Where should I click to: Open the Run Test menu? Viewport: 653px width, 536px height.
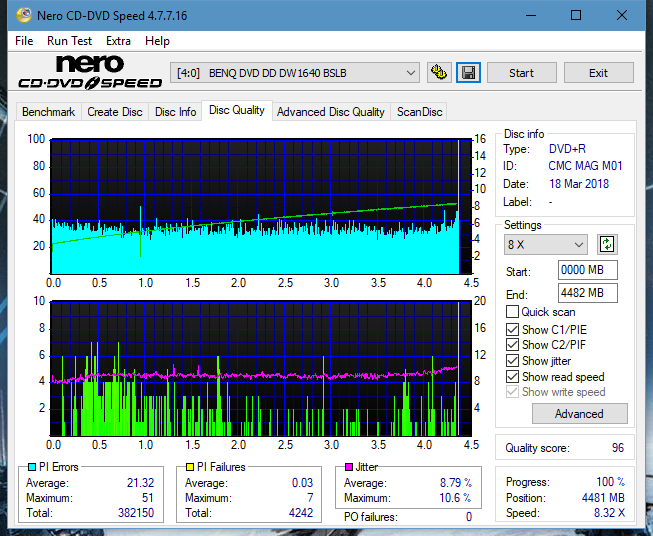[x=70, y=41]
